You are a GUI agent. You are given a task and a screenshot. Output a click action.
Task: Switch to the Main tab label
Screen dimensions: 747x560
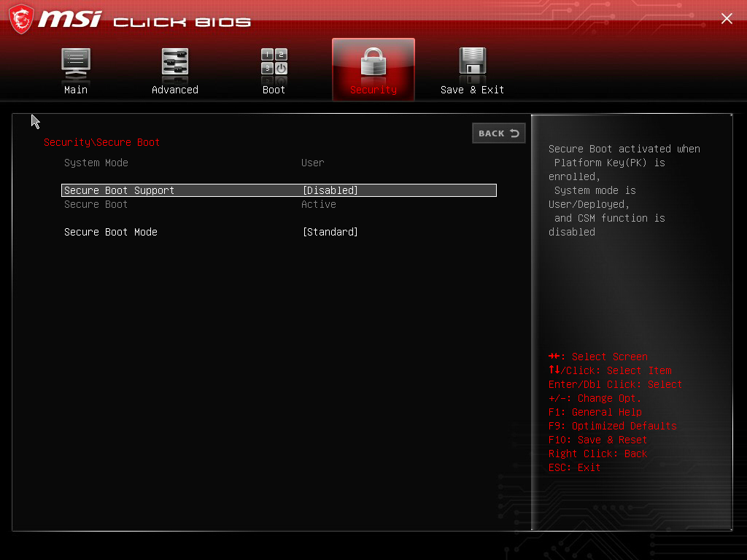76,90
